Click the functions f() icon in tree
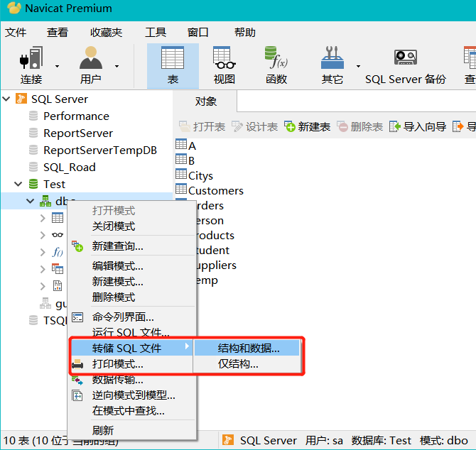The image size is (476, 450). tap(58, 252)
